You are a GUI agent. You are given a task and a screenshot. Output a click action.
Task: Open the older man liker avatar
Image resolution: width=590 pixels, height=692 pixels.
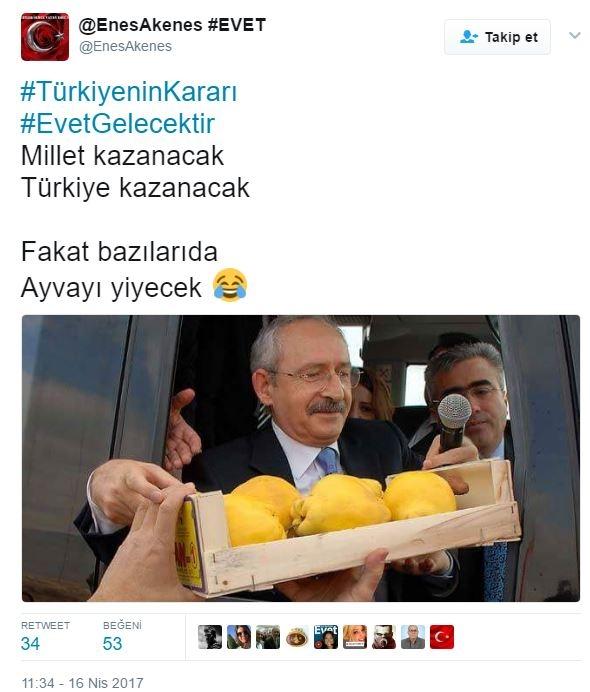(413, 637)
